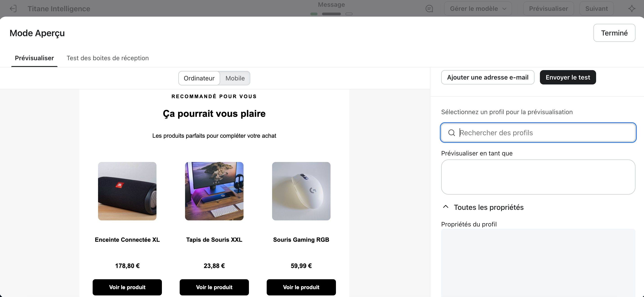Click the Tapis de Souris XXL title
The height and width of the screenshot is (297, 644).
click(x=214, y=240)
